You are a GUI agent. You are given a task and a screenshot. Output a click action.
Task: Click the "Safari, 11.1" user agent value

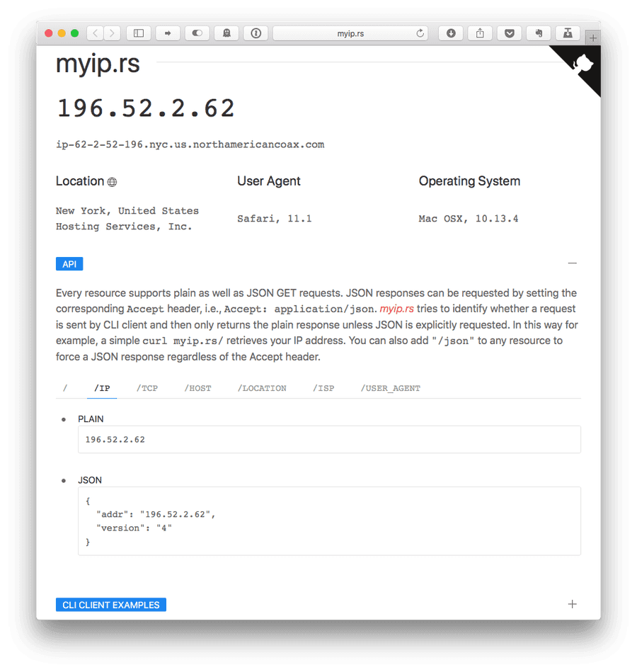275,219
